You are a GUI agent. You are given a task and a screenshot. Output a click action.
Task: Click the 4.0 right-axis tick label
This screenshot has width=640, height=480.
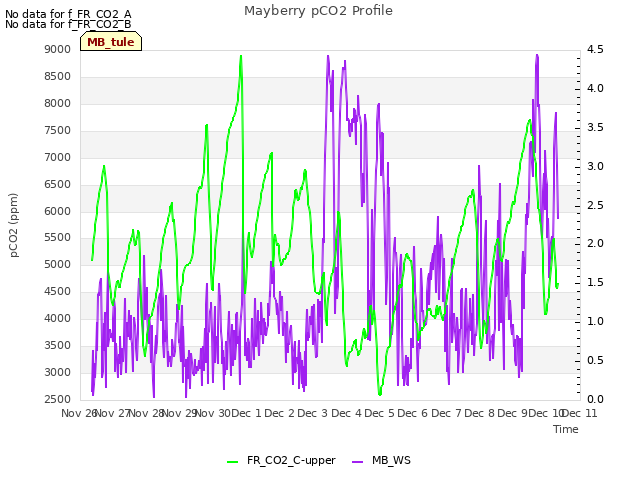595,88
